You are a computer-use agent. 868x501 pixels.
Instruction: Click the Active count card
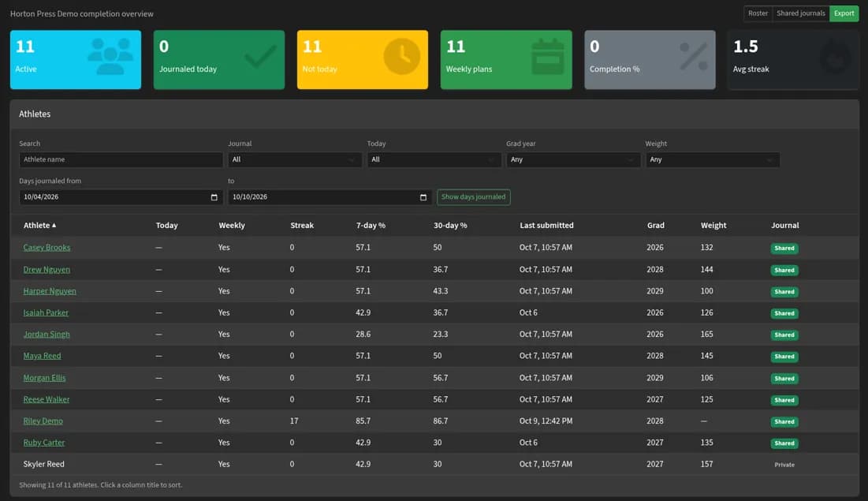pos(75,60)
